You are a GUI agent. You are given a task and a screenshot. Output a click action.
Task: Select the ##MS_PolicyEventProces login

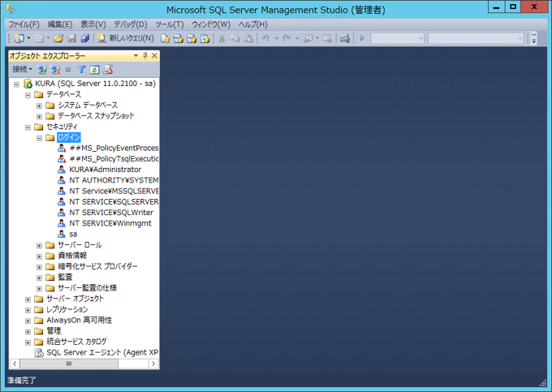pos(114,149)
